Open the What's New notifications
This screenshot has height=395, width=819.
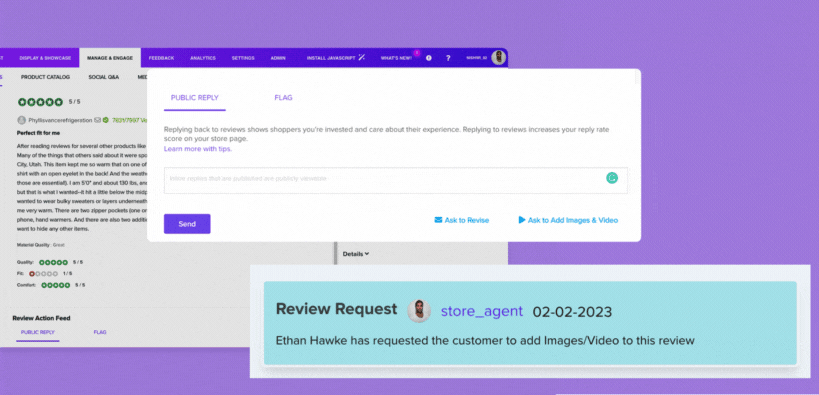tap(396, 58)
